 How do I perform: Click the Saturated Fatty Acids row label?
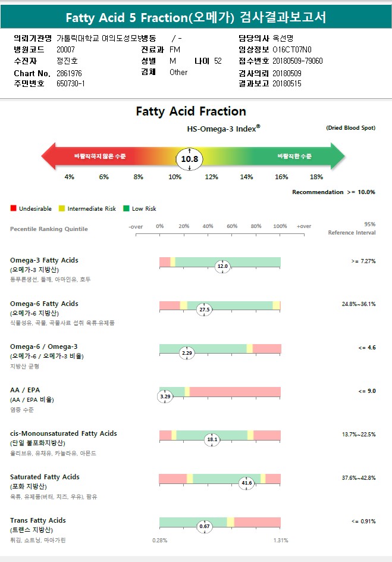45,477
